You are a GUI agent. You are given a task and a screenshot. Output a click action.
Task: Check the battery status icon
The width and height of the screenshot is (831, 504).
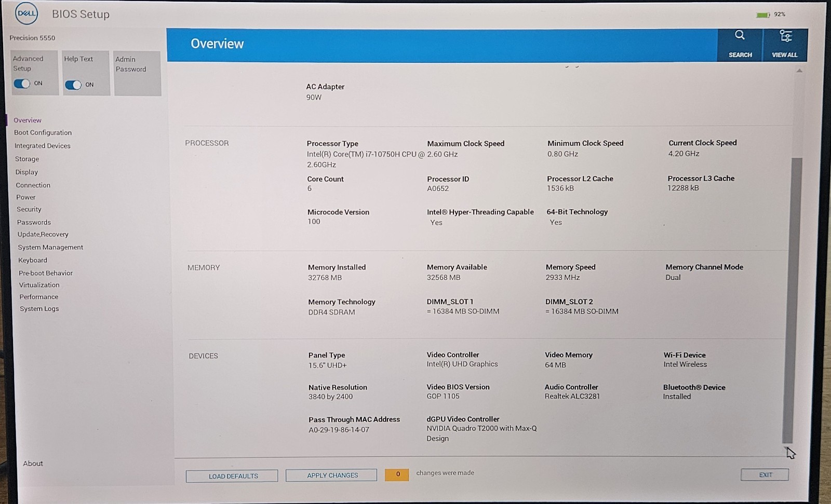point(762,15)
